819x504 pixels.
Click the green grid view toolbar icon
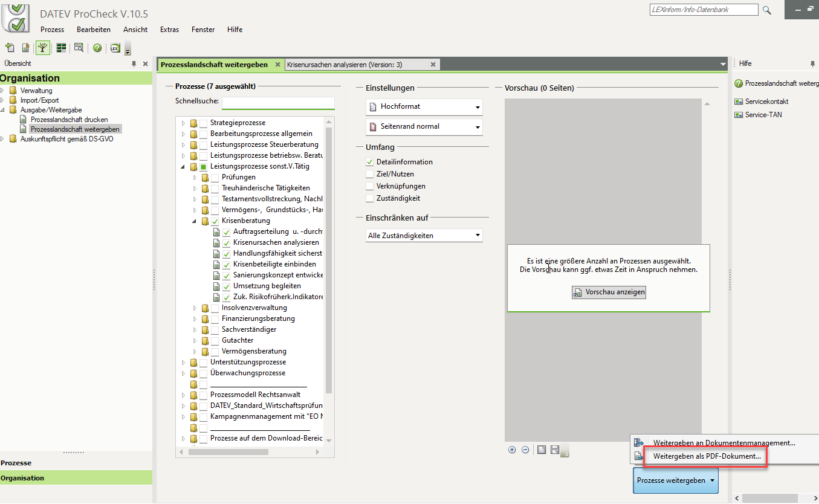coord(61,48)
